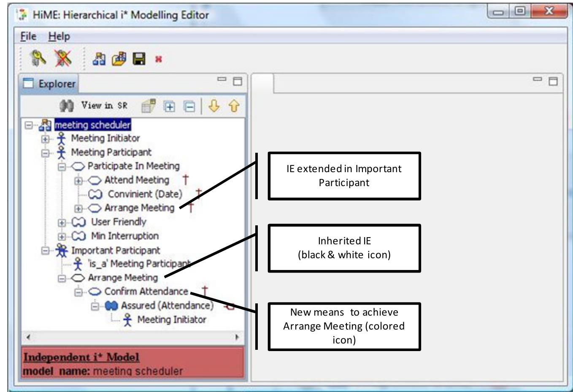Open the Help menu
573x392 pixels.
tap(59, 36)
